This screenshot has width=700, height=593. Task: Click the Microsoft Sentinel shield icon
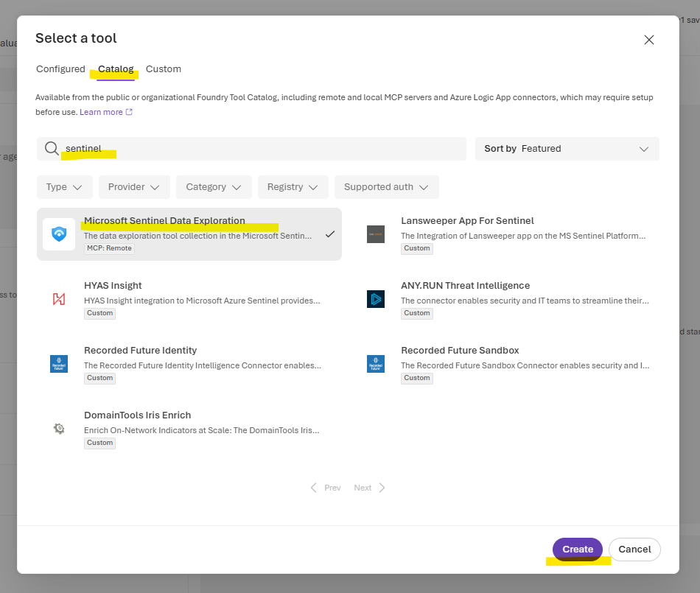[x=59, y=234]
